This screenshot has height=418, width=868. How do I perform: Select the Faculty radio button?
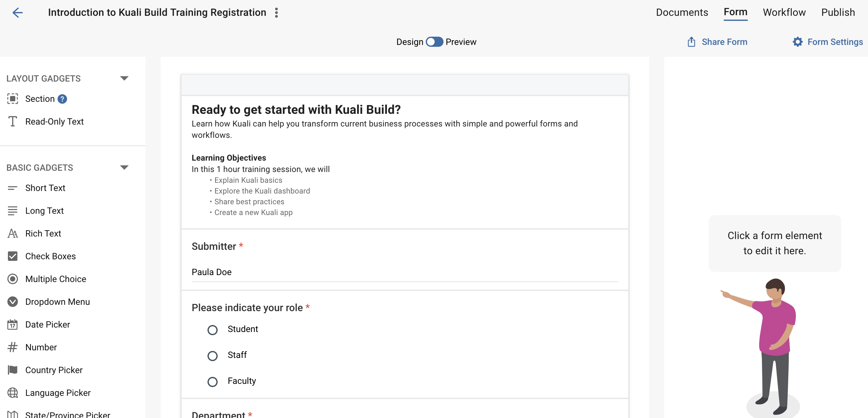tap(212, 382)
